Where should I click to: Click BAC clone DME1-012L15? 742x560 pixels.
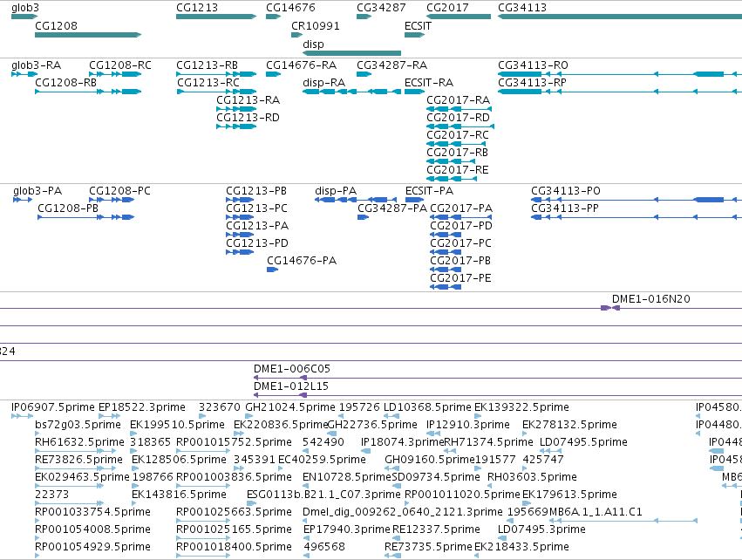(x=291, y=386)
